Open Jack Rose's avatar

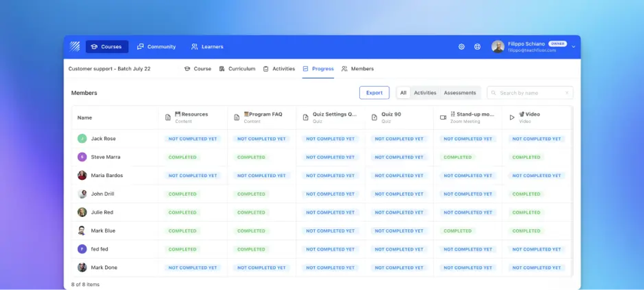(x=82, y=139)
